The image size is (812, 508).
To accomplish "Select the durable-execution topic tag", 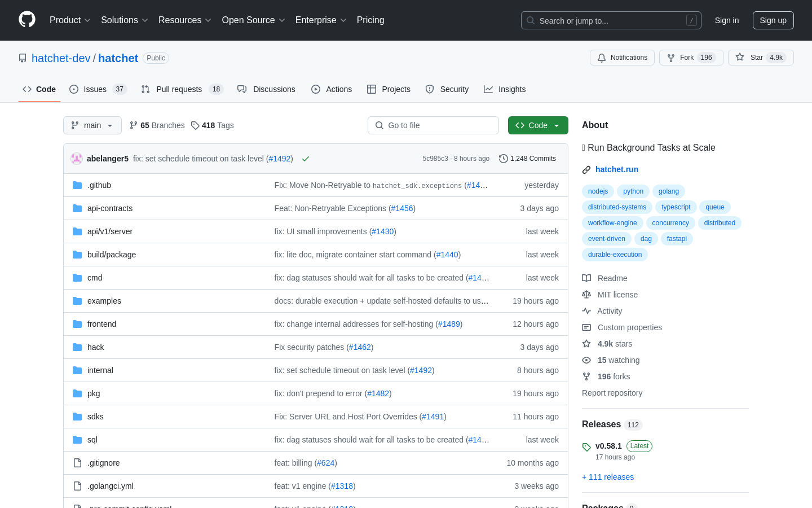I will click(x=615, y=255).
